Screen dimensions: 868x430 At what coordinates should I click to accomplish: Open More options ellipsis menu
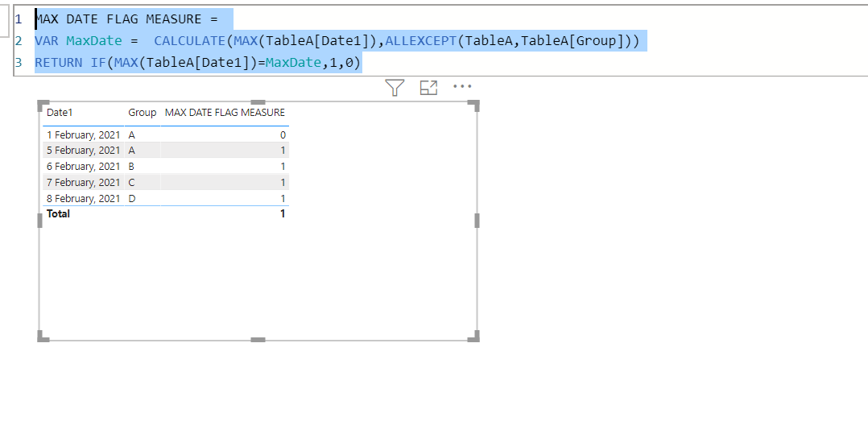[x=462, y=86]
